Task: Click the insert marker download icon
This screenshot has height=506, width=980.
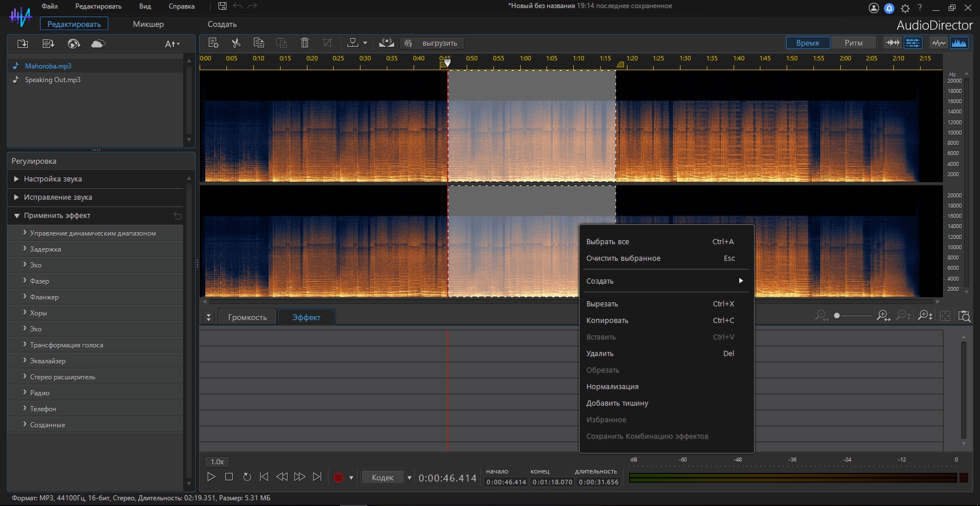Action: pos(353,43)
